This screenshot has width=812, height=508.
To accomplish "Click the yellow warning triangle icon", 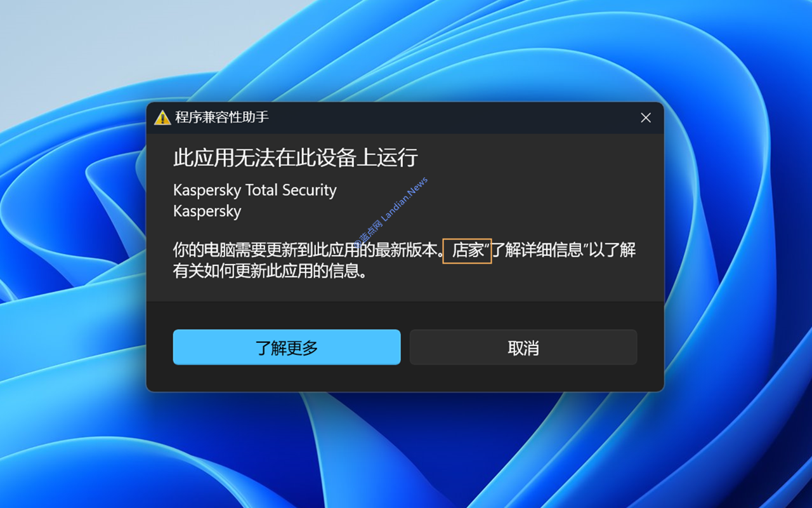I will (162, 117).
